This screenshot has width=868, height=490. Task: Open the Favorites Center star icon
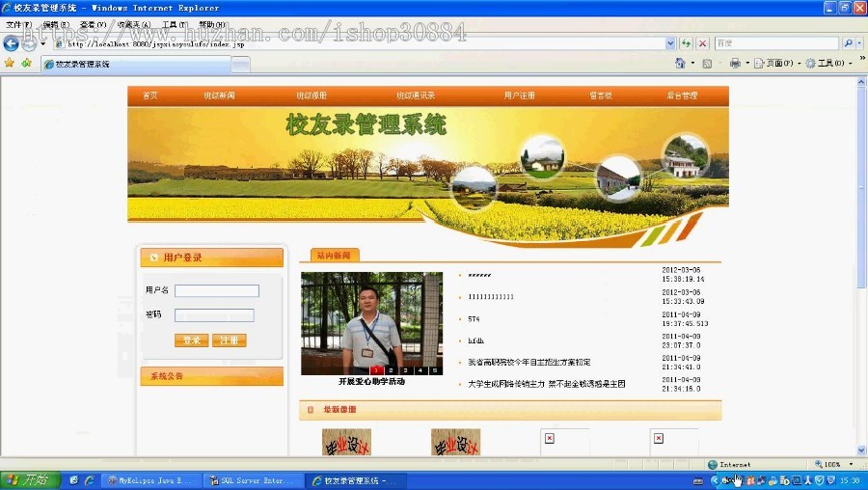click(10, 63)
